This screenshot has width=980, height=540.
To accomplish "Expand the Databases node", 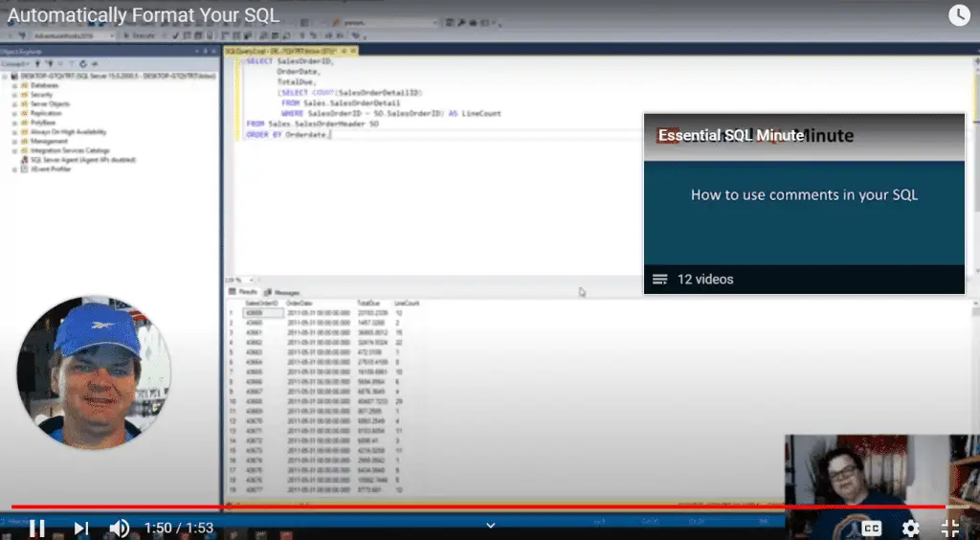I will 14,85.
